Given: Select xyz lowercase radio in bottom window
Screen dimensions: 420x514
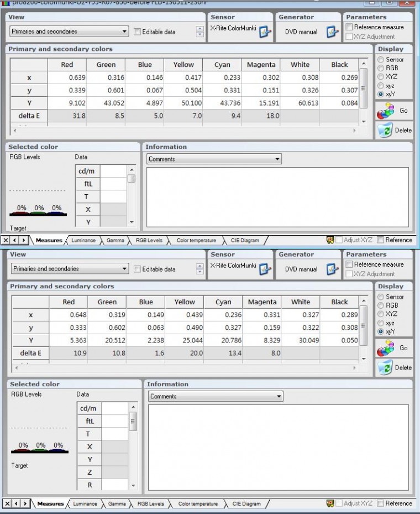Looking at the screenshot, I should click(380, 323).
